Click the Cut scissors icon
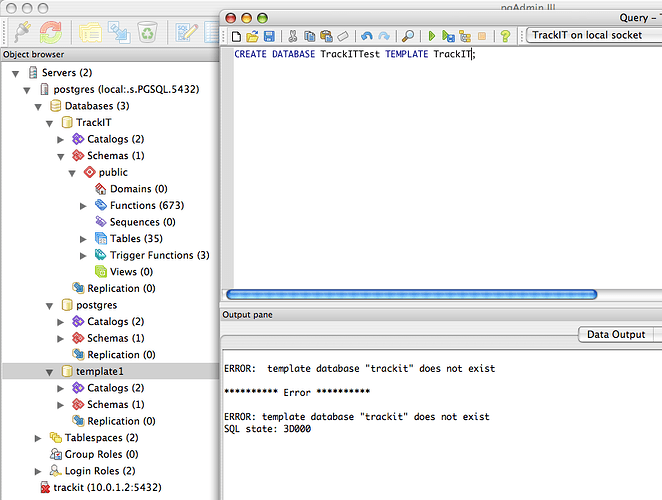This screenshot has width=662, height=500. point(294,36)
